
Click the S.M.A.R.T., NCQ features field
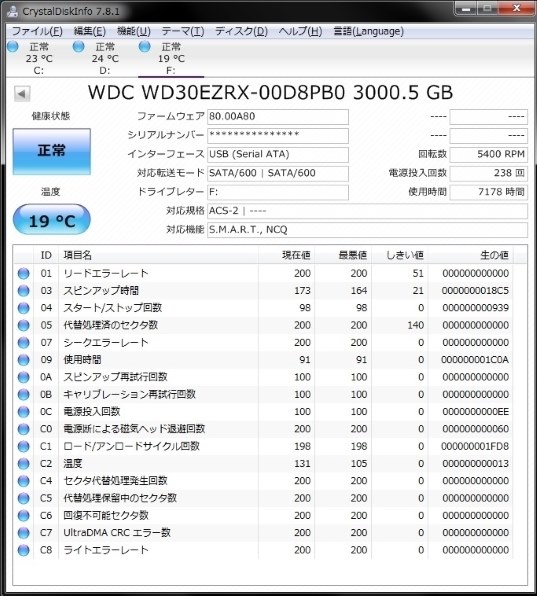click(367, 230)
